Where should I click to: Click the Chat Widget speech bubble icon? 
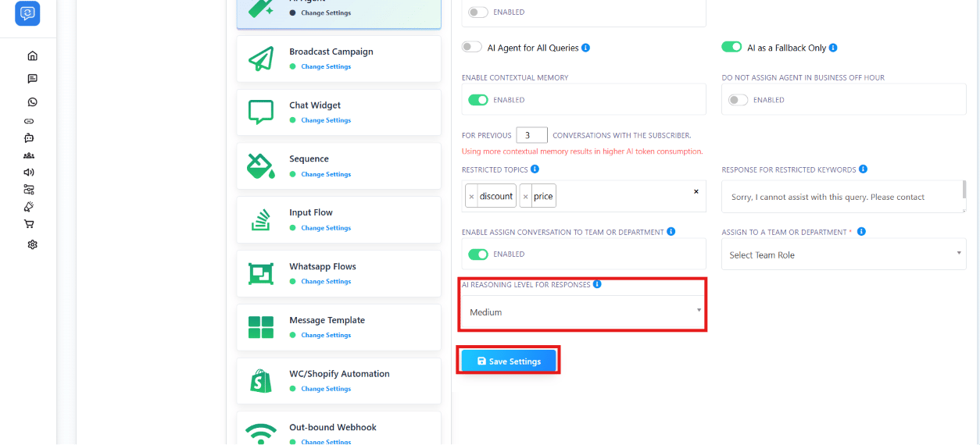(261, 112)
